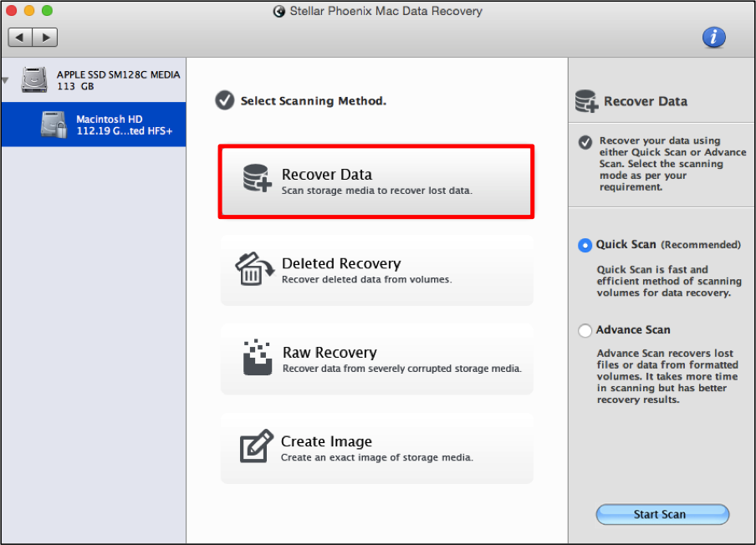Choose the Create Image option
The image size is (756, 545).
376,449
